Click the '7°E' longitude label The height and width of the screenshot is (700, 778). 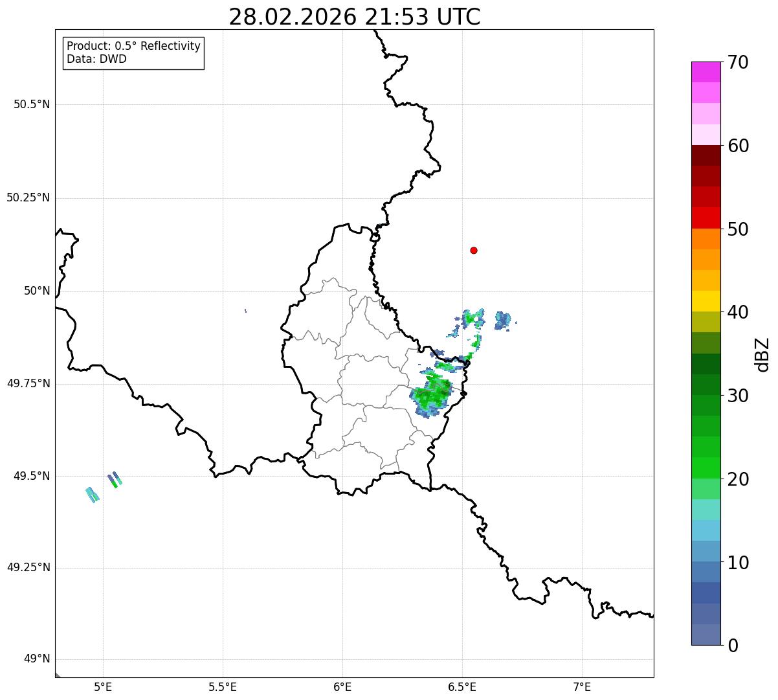(582, 687)
